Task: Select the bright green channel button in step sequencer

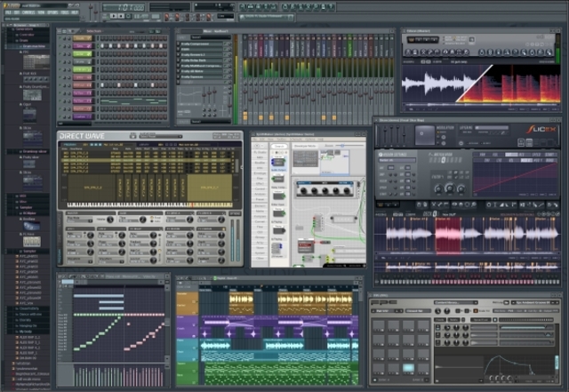Action: (x=83, y=53)
